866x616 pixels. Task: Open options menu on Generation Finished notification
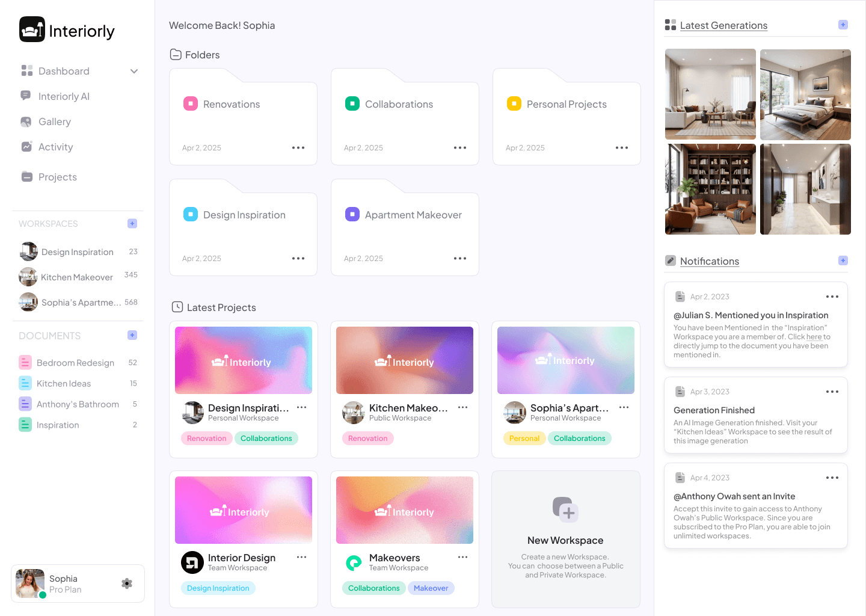click(832, 392)
